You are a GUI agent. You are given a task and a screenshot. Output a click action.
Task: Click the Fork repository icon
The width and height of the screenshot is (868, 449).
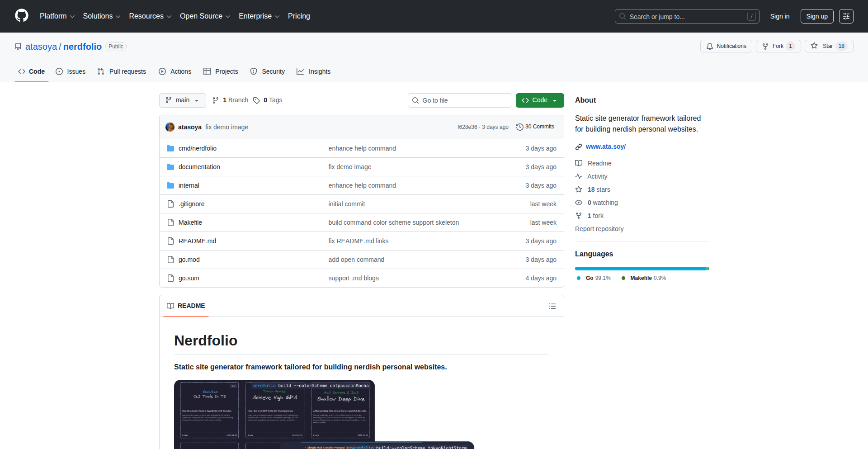(x=765, y=46)
